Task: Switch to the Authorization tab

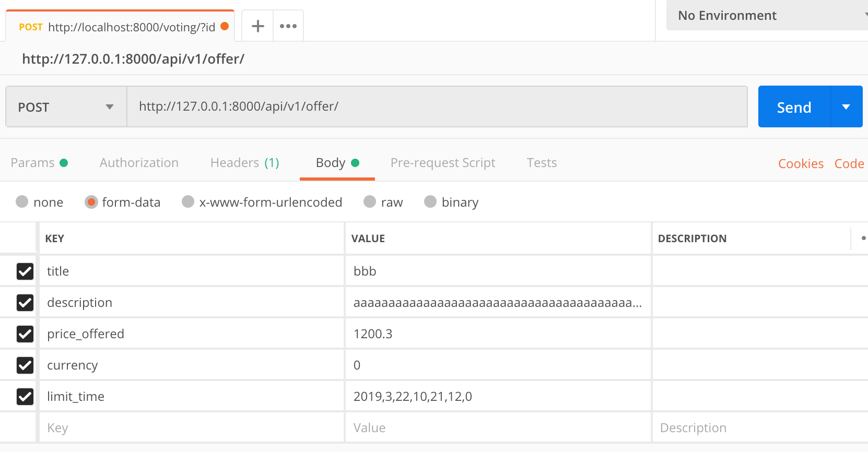Action: 139,163
